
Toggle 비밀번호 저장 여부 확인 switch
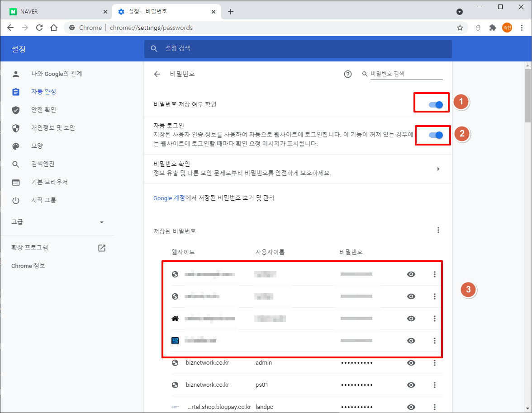tap(436, 105)
